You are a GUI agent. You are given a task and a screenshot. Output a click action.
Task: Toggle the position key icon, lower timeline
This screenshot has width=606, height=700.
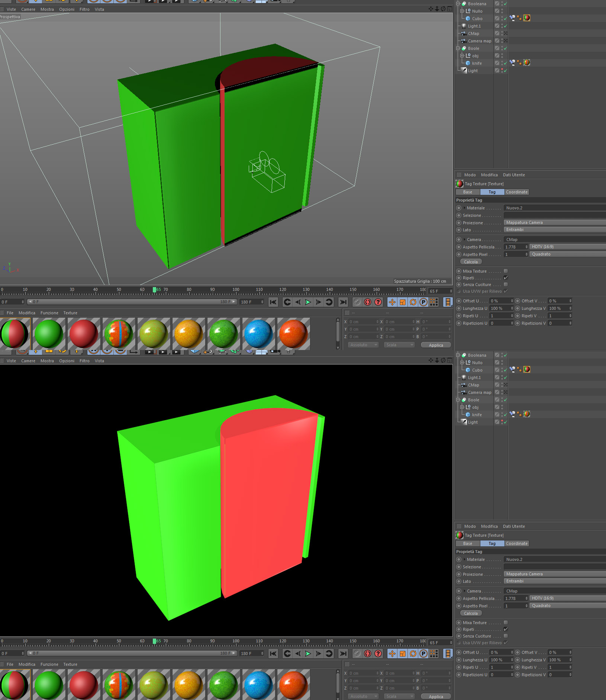392,654
